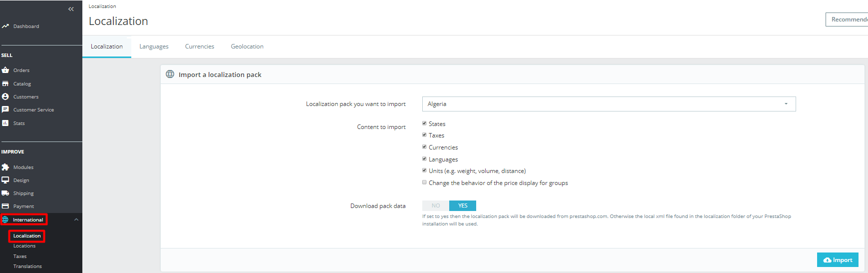Open the International menu item
868x273 pixels.
28,220
